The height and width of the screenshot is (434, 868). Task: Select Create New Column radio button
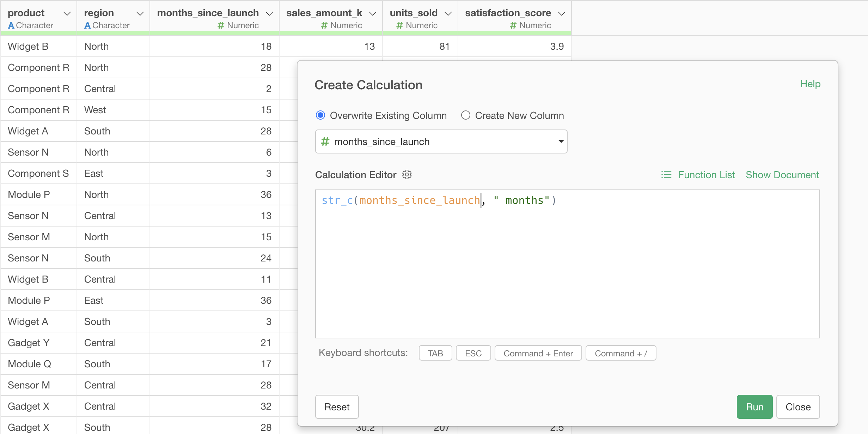465,115
